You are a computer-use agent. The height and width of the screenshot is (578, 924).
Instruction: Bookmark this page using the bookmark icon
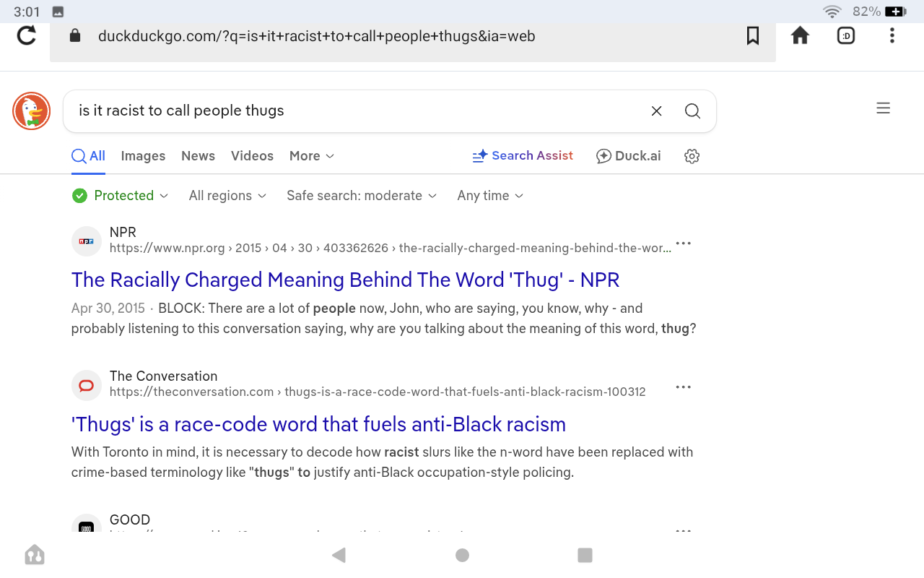click(x=752, y=35)
